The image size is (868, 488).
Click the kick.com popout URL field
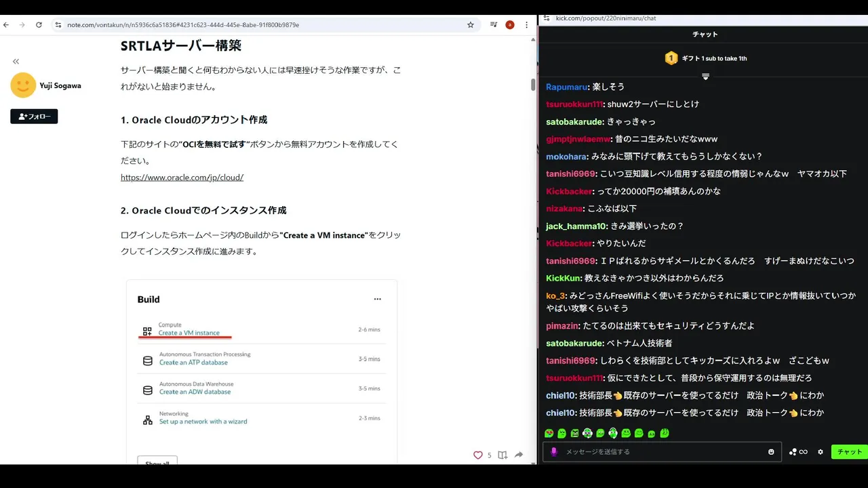click(x=606, y=18)
